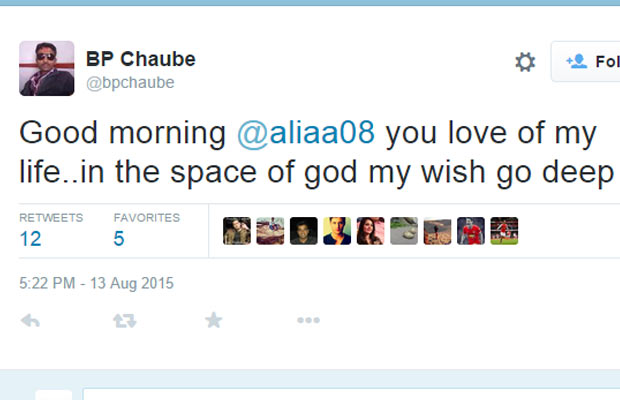Open the three-dots more options menu
Image resolution: width=620 pixels, height=400 pixels.
coord(308,320)
